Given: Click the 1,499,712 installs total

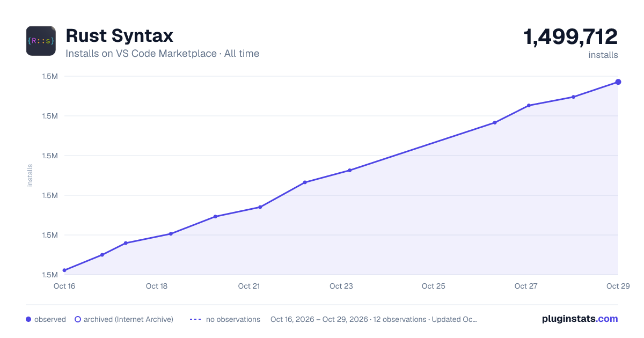Looking at the screenshot, I should [x=570, y=37].
